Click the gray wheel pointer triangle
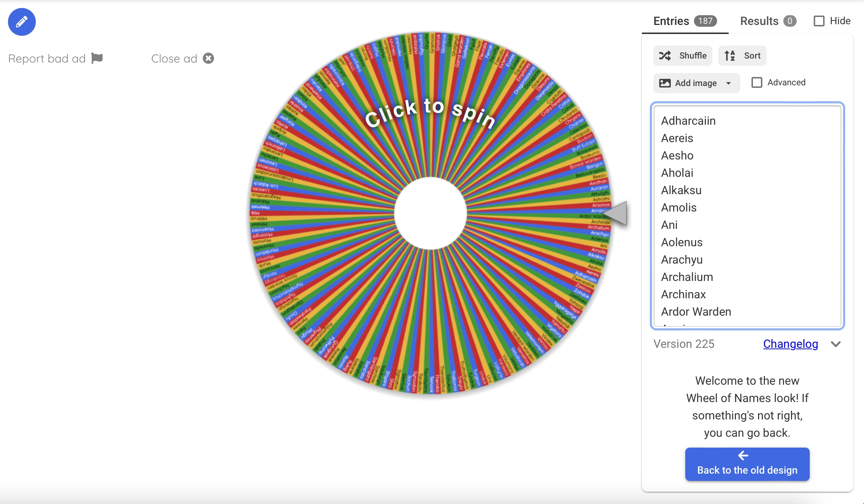This screenshot has height=504, width=864. (619, 213)
